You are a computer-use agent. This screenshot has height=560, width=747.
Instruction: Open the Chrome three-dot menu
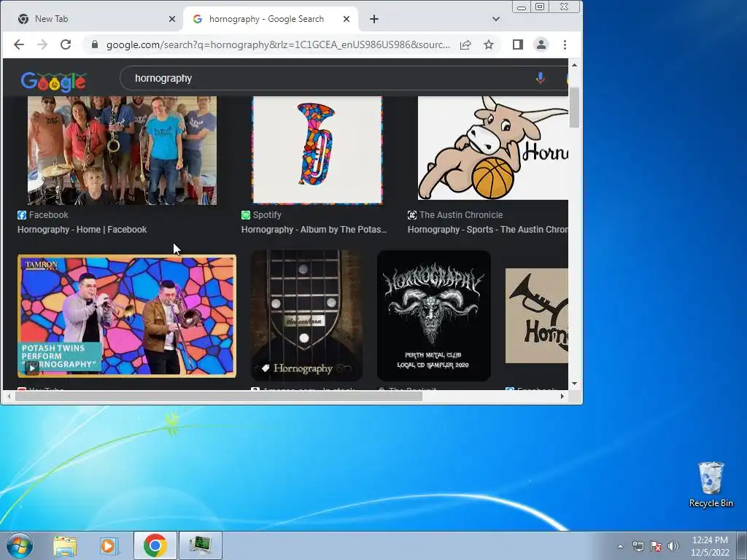(565, 44)
